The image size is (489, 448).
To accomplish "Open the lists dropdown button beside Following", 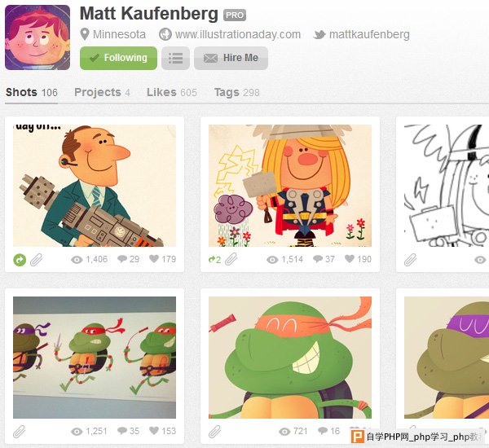I will pyautogui.click(x=175, y=59).
